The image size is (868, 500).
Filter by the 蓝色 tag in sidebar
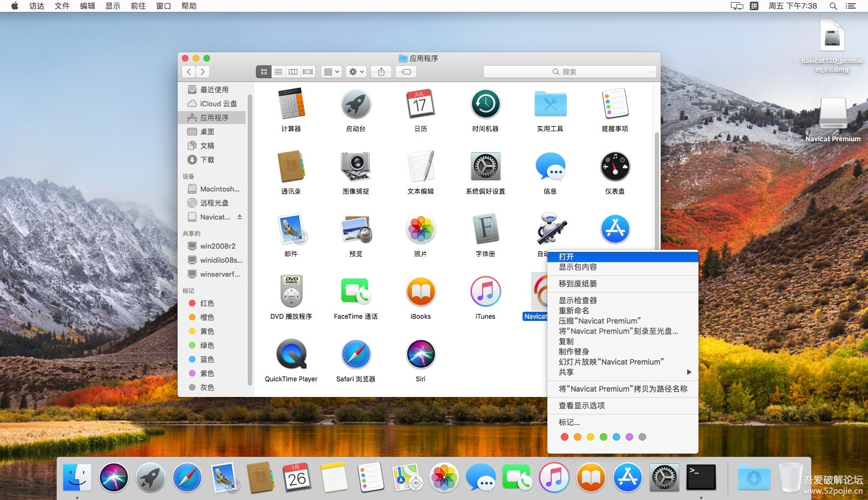pos(212,359)
